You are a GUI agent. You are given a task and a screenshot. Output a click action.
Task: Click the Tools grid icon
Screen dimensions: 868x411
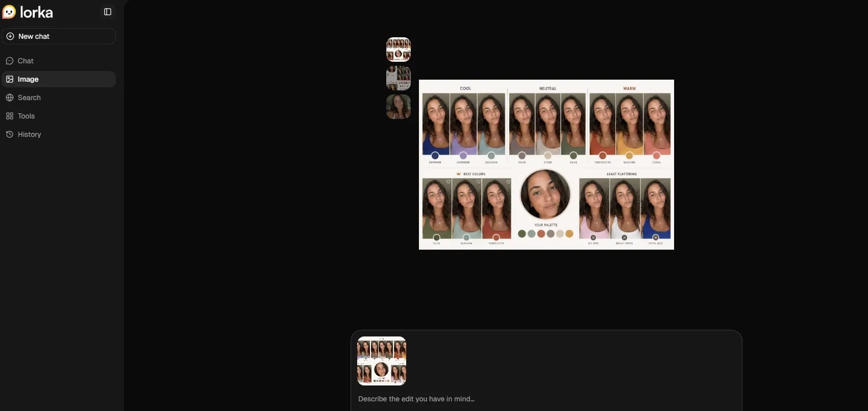pos(10,116)
